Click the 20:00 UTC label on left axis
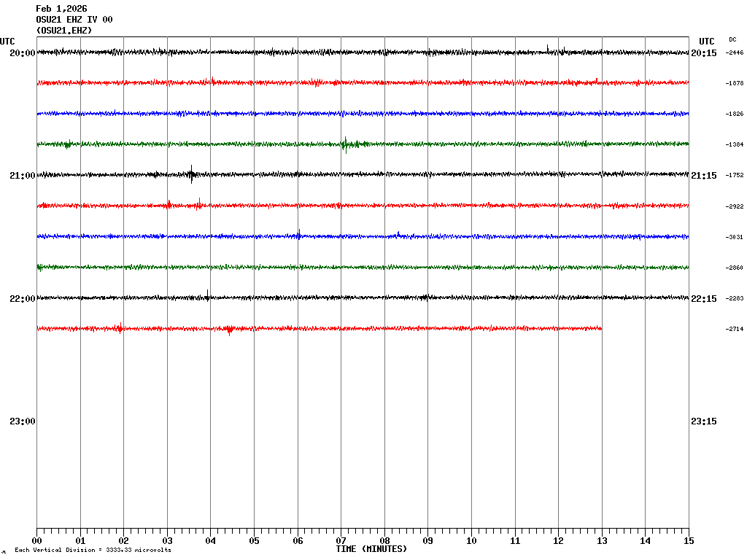Image resolution: width=747 pixels, height=560 pixels. (x=22, y=53)
